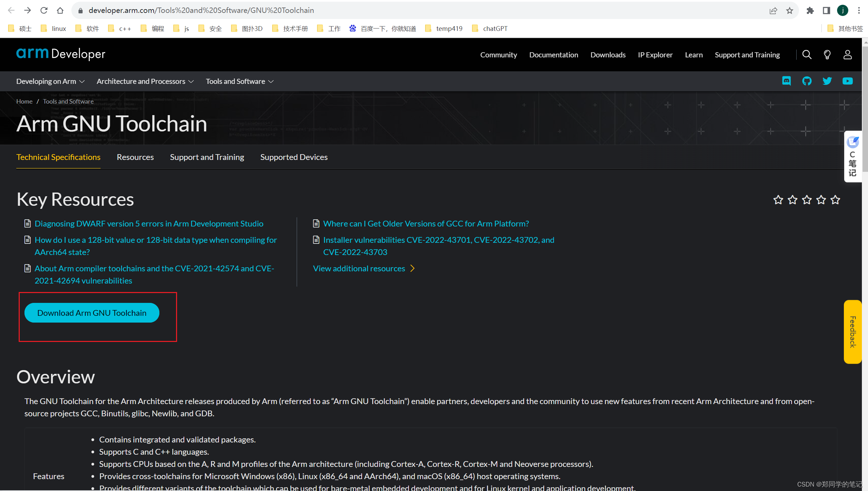
Task: Switch to the Resources tab
Action: point(135,157)
